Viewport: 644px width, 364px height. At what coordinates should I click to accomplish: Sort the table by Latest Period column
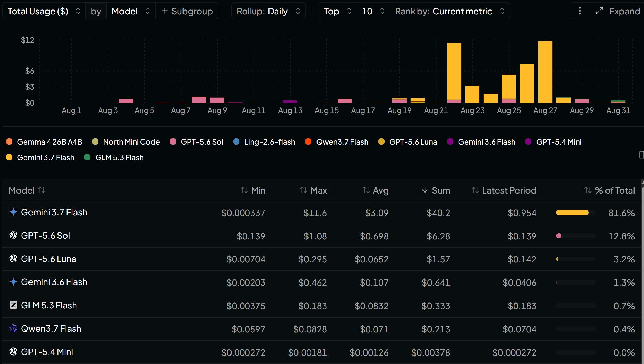point(504,190)
